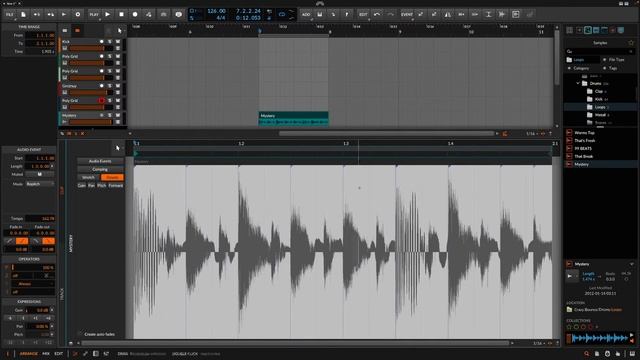The height and width of the screenshot is (360, 640).
Task: Toggle the audio event Muted button
Action: tap(40, 174)
